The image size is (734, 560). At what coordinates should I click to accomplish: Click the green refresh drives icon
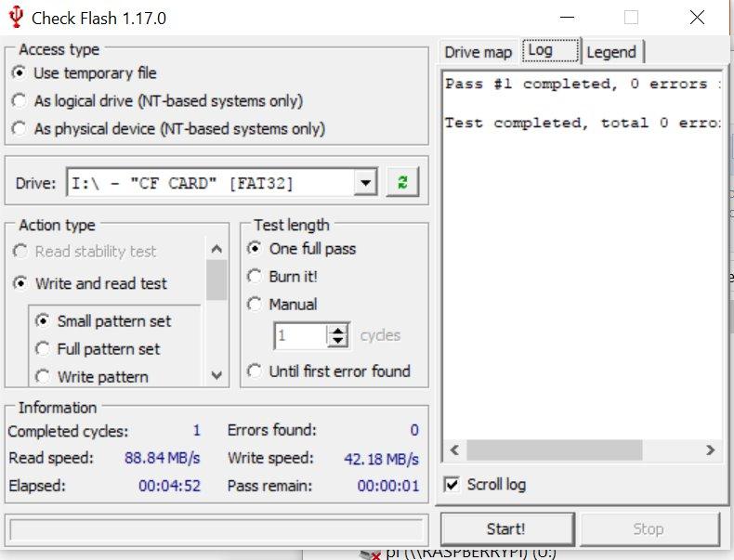pos(402,182)
